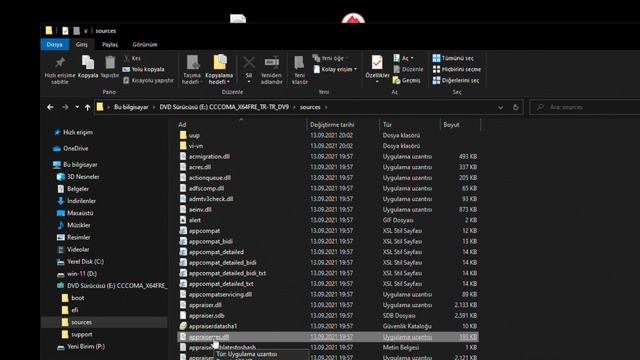Screen dimensions: 640x360
Task: Click Yolu kopyala option
Action: tap(143, 69)
